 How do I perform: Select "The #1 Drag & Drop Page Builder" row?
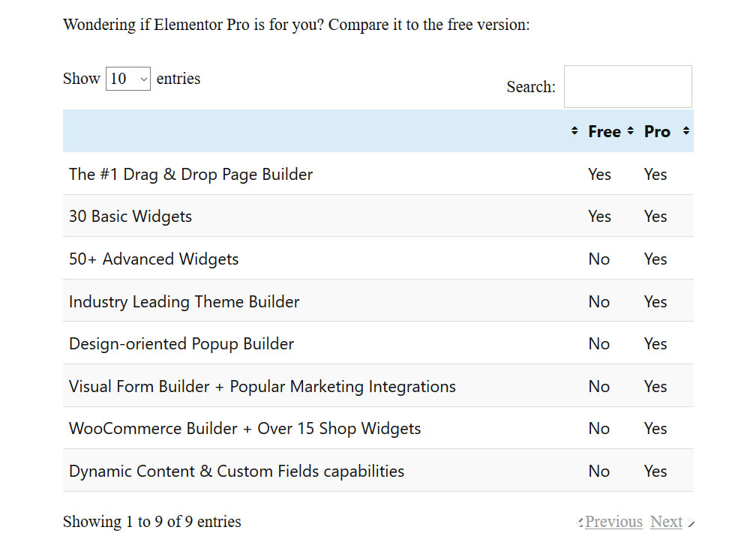pos(190,175)
